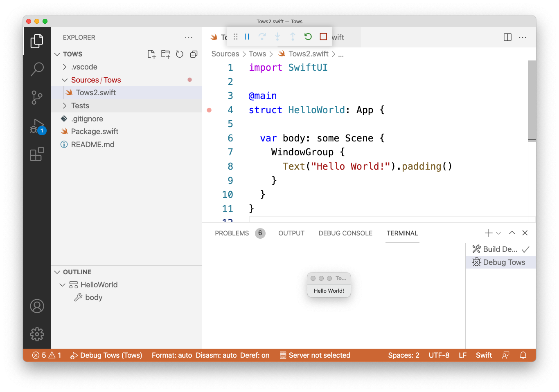Grab the debug toolbar drag handle
The width and height of the screenshot is (559, 392).
coord(235,37)
